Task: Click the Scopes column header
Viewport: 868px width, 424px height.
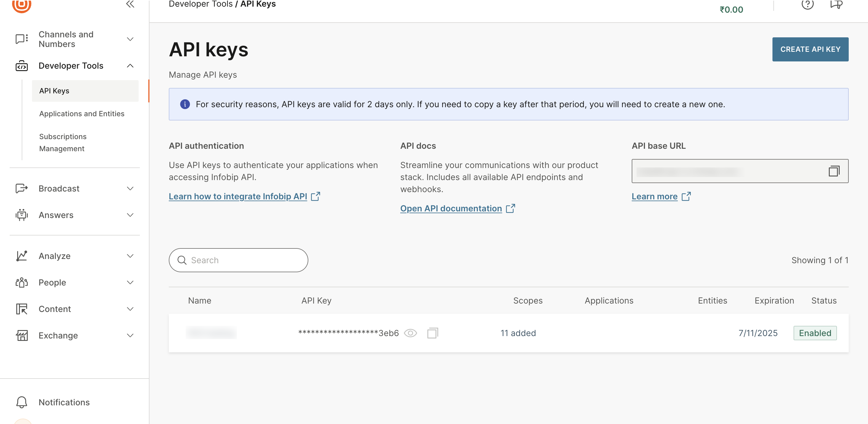Action: point(528,301)
